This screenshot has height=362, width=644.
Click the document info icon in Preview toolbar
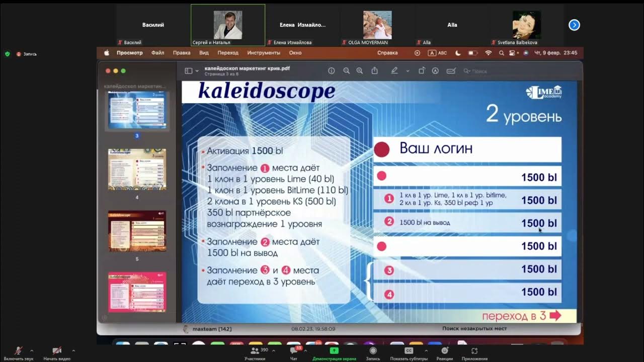click(x=331, y=71)
